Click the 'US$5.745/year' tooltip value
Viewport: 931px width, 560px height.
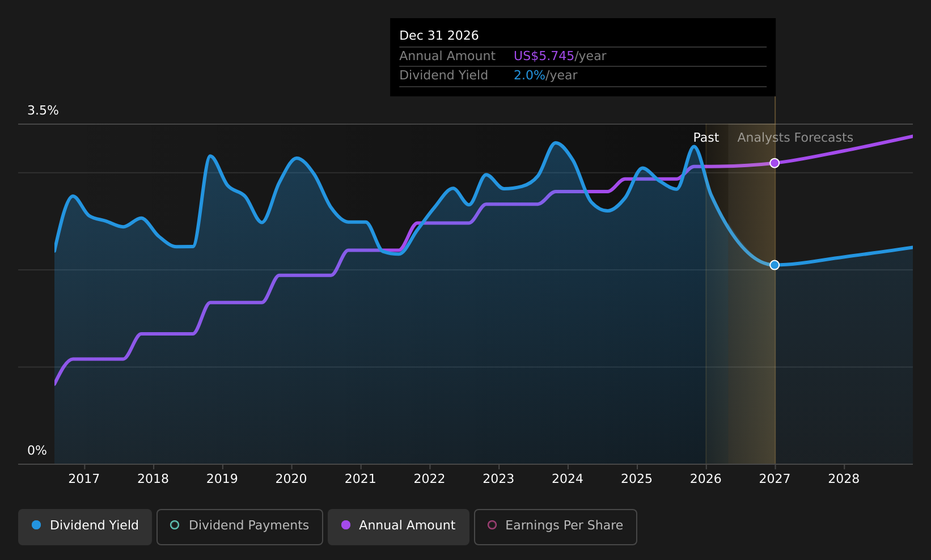560,56
